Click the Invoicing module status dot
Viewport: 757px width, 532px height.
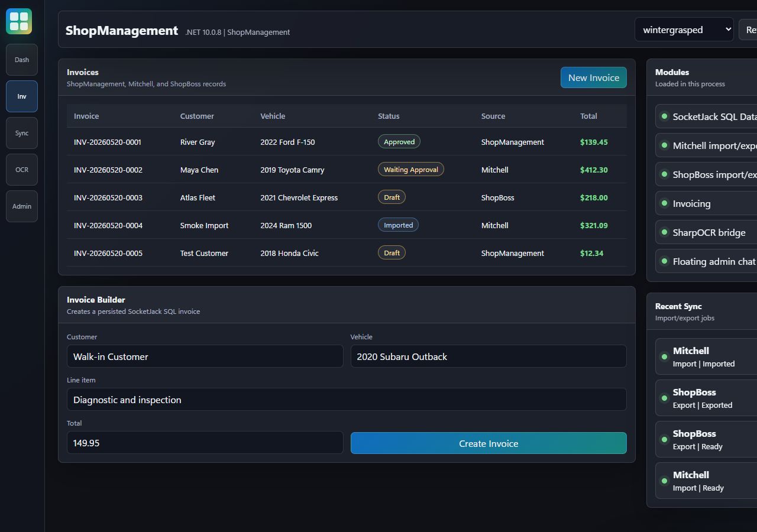(664, 203)
